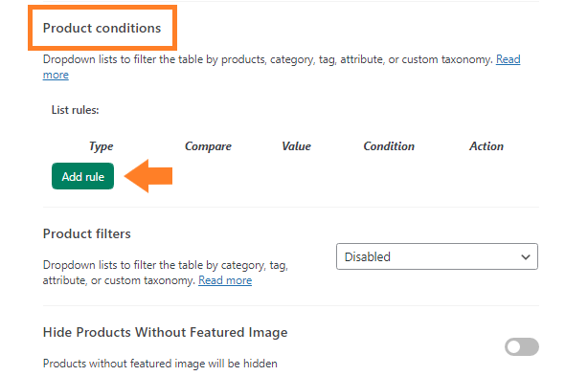Click the chevron arrow in Product filters dropdown
The width and height of the screenshot is (588, 376).
(x=526, y=257)
